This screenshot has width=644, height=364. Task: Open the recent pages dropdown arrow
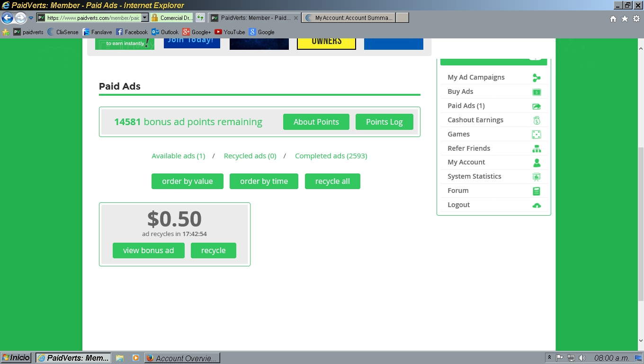pos(31,18)
